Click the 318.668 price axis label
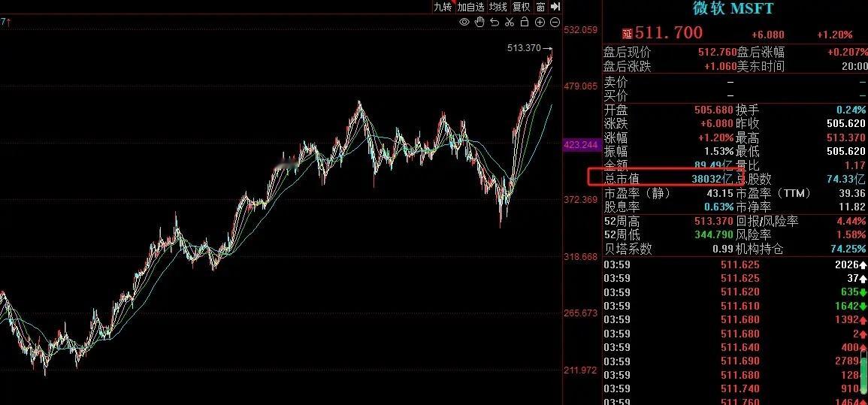 [581, 257]
